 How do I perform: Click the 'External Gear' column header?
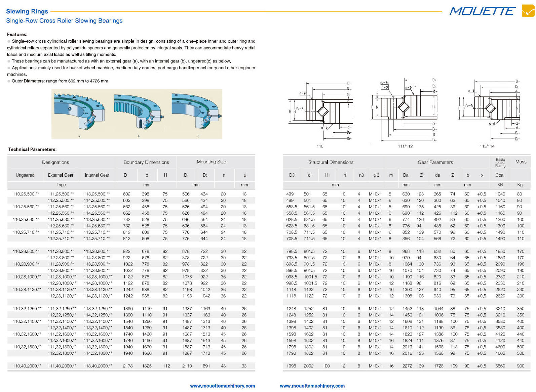tap(61, 175)
